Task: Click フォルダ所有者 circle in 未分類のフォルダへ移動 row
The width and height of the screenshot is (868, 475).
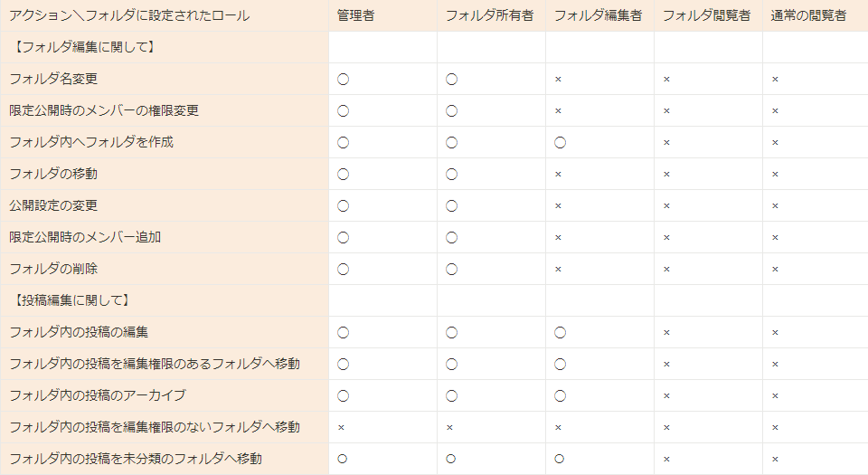Action: tap(450, 459)
